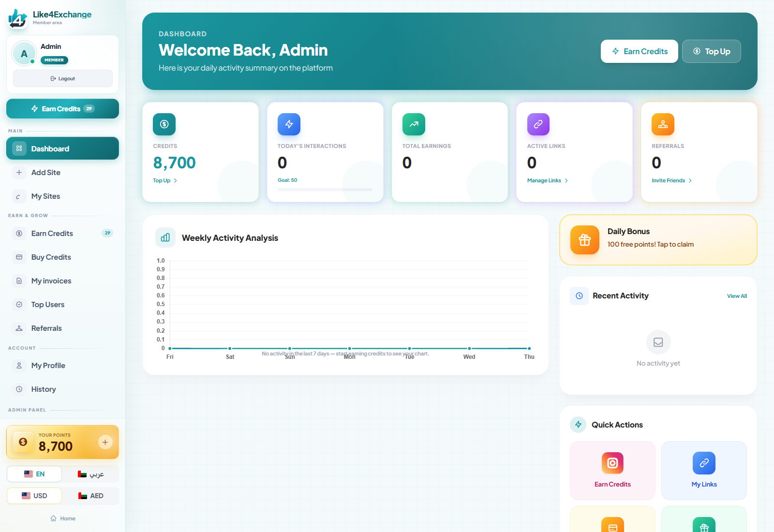The height and width of the screenshot is (532, 774).
Task: Click the 8,700 credits value
Action: tap(174, 163)
